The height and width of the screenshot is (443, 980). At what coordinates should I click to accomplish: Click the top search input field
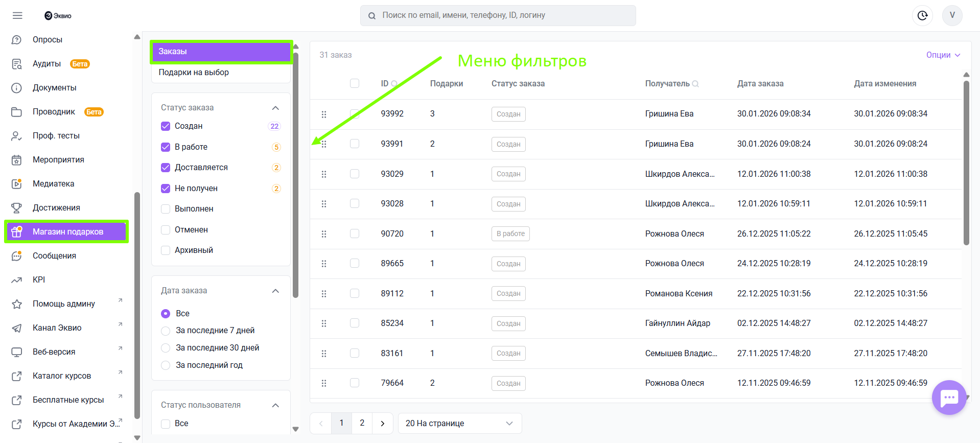498,15
